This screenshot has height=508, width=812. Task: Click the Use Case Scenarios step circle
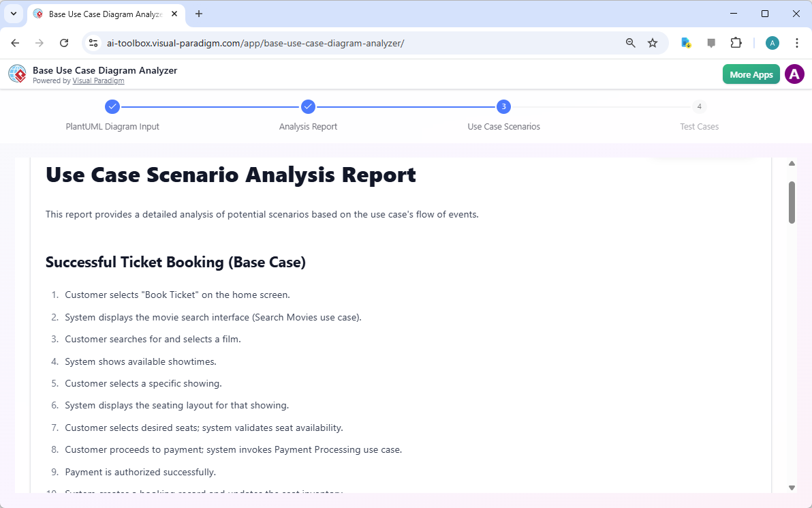pyautogui.click(x=503, y=106)
